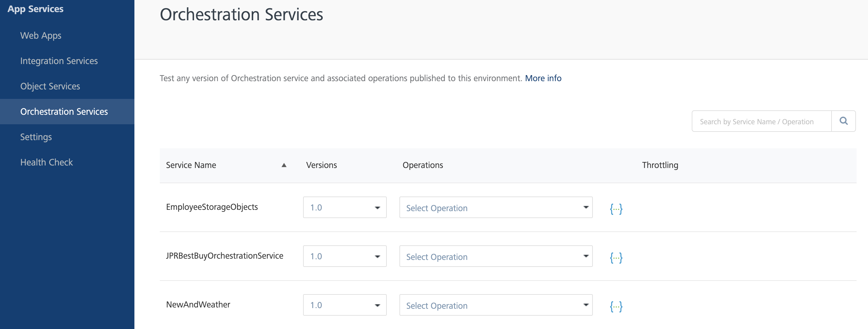
Task: Click the Service Name column header
Action: tap(191, 165)
